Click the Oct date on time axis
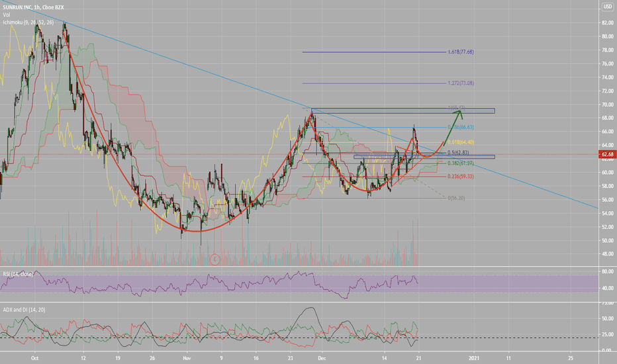 [34, 358]
